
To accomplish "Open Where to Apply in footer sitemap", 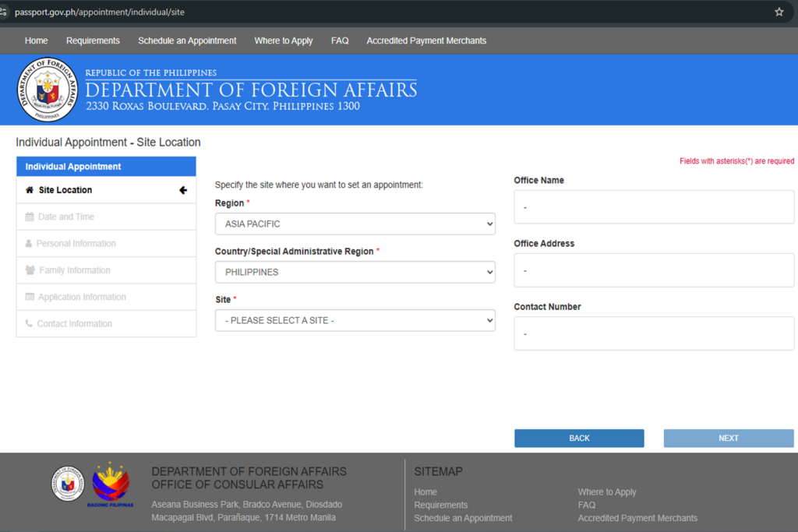I will pos(607,491).
